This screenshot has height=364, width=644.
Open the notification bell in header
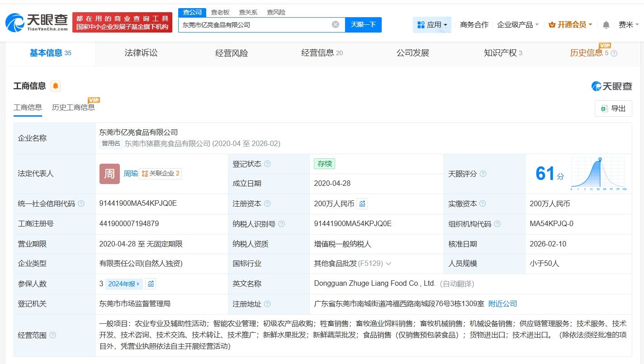pos(606,25)
